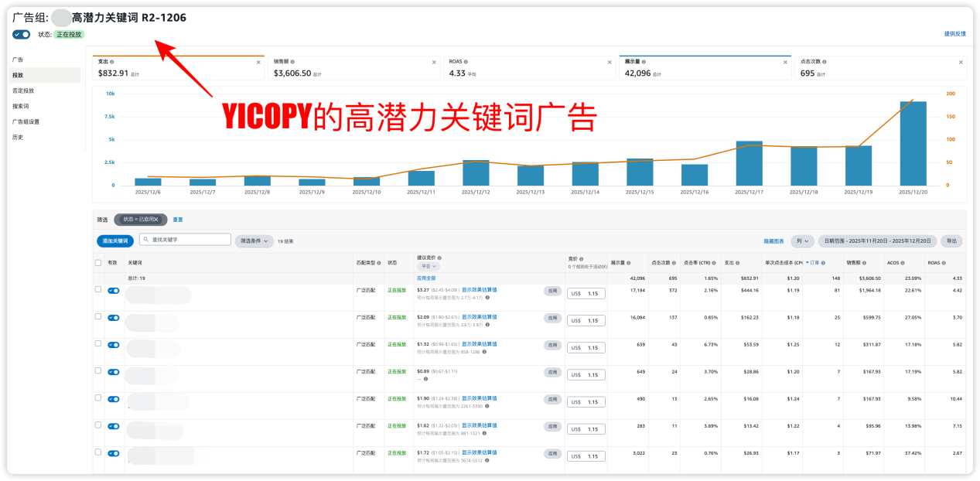
Task: Click info icon beside 竞价 column header
Action: tap(581, 259)
